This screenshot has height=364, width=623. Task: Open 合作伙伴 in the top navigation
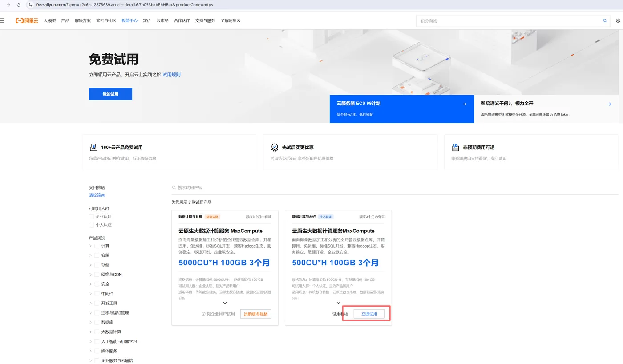point(182,20)
